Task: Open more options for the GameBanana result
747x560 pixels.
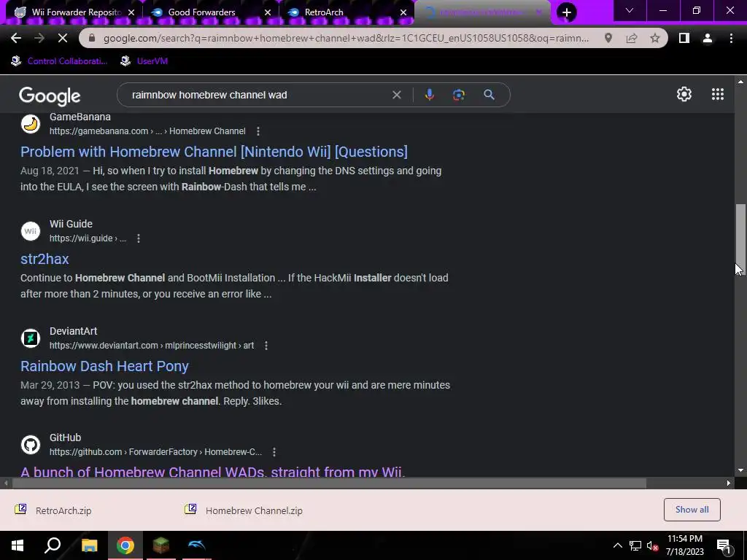Action: [x=258, y=131]
